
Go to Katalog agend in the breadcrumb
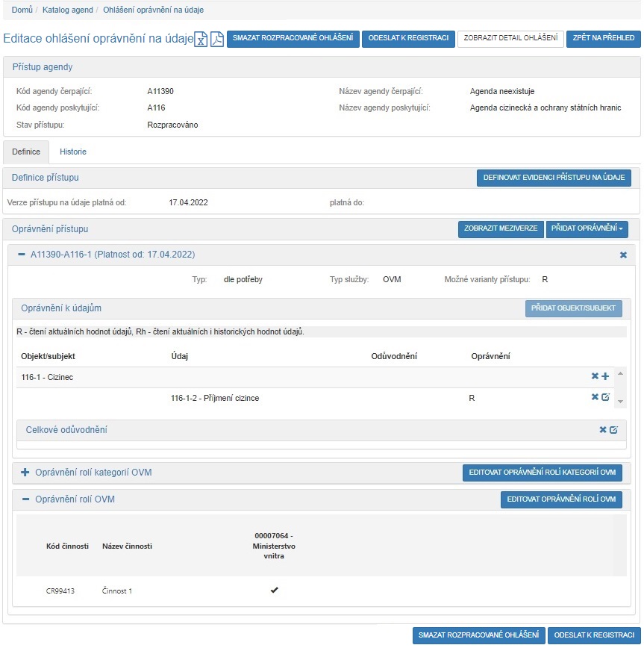[68, 10]
